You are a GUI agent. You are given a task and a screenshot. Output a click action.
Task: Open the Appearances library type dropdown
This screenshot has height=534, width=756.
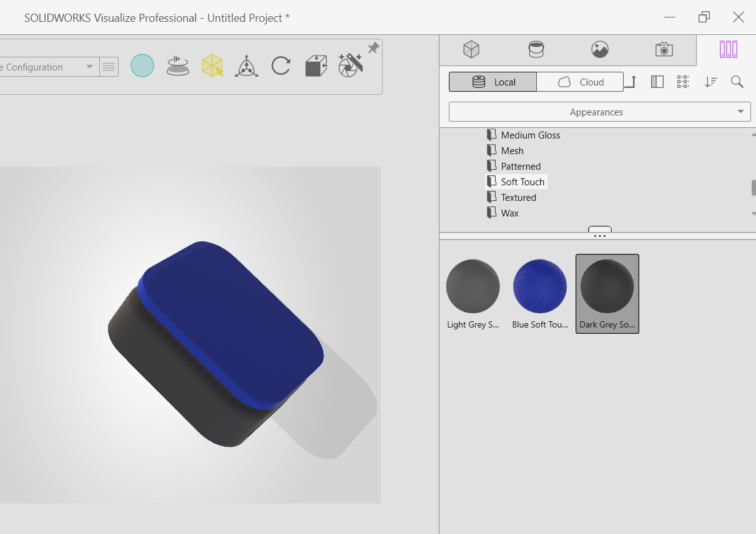pos(599,112)
